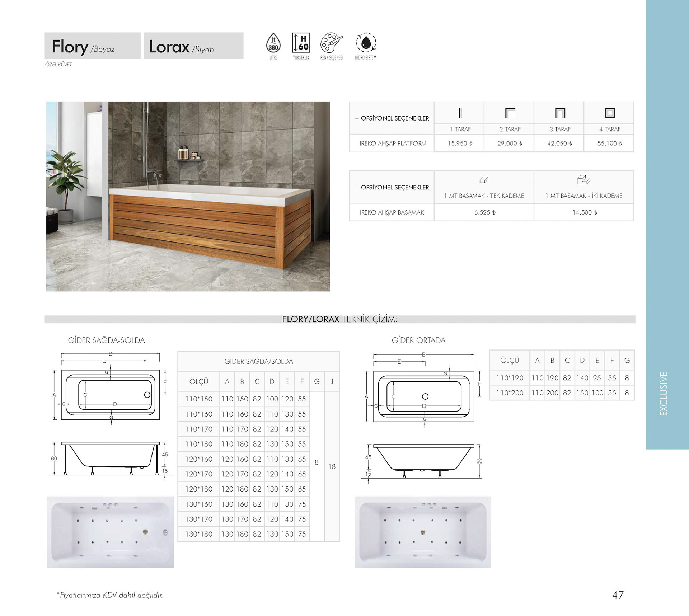This screenshot has height=616, width=689.
Task: Click the wooden-panel bathtub photo
Action: click(x=188, y=196)
